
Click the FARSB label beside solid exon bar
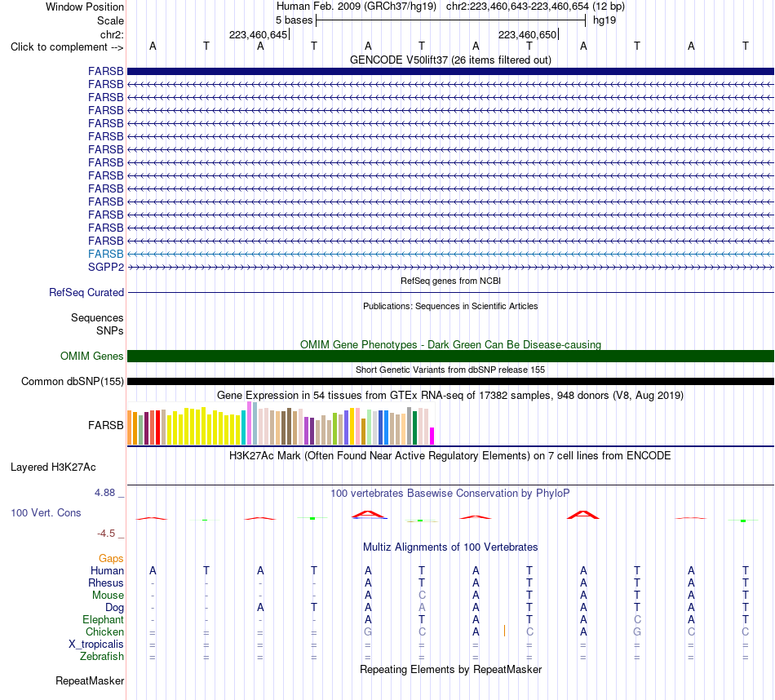click(106, 71)
